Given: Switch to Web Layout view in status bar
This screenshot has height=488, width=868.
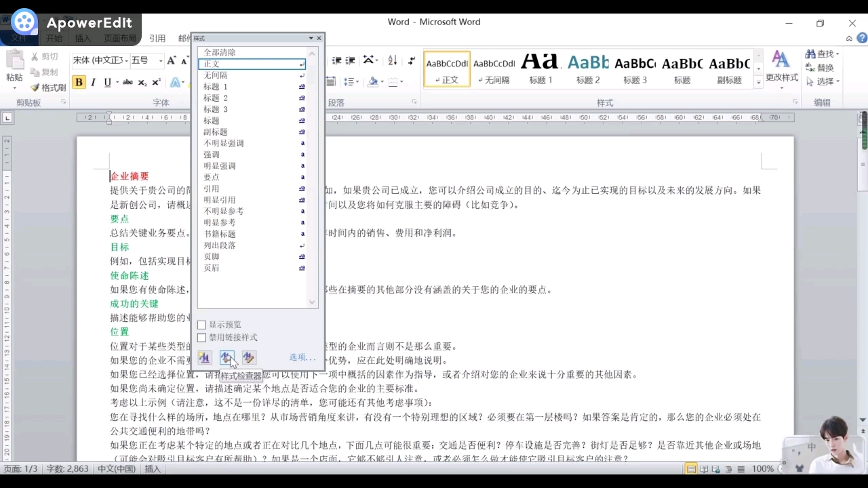Looking at the screenshot, I should (x=715, y=468).
